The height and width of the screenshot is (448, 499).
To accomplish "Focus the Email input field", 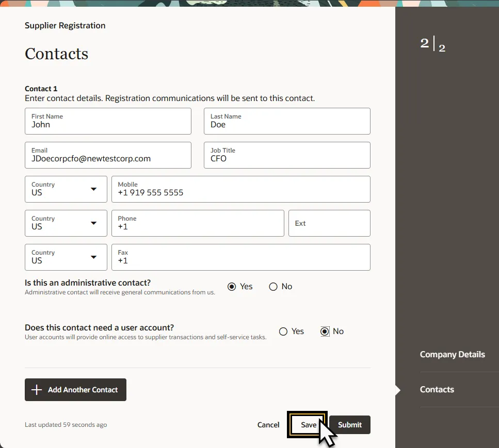I will pyautogui.click(x=108, y=156).
